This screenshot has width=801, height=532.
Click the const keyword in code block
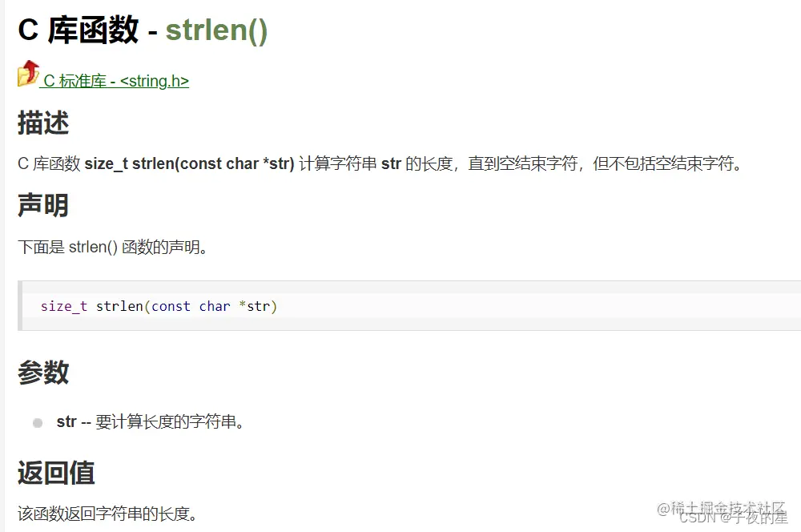pos(171,306)
